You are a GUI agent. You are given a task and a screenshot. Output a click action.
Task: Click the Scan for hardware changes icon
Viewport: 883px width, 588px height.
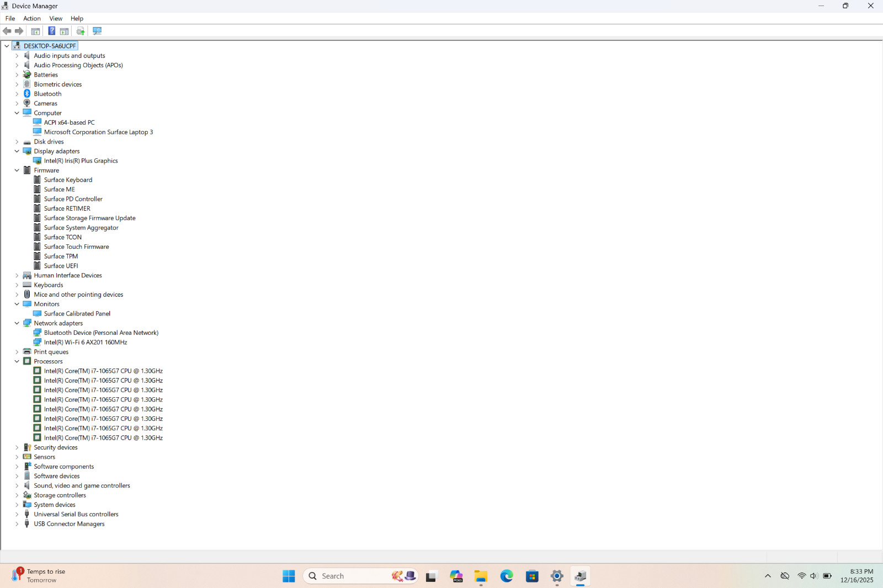pyautogui.click(x=97, y=31)
